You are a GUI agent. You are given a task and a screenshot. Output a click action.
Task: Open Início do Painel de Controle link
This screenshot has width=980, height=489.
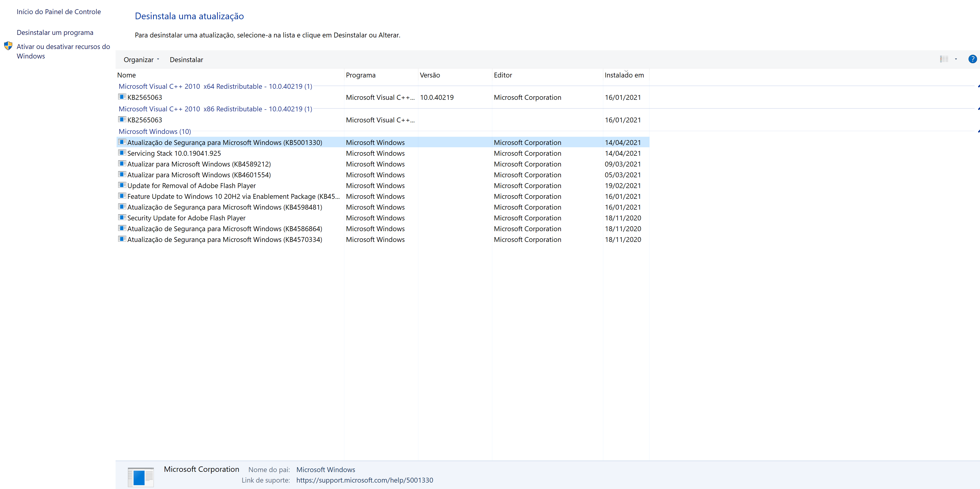[x=59, y=12]
